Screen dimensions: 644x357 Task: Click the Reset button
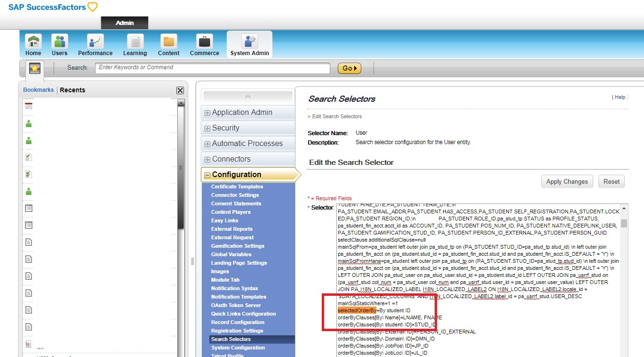pos(612,181)
